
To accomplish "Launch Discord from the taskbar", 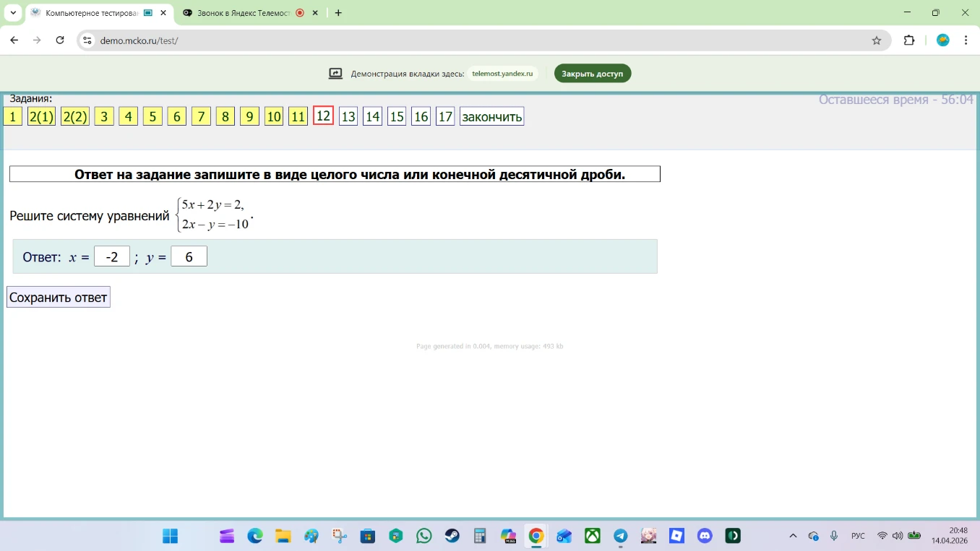I will (705, 536).
